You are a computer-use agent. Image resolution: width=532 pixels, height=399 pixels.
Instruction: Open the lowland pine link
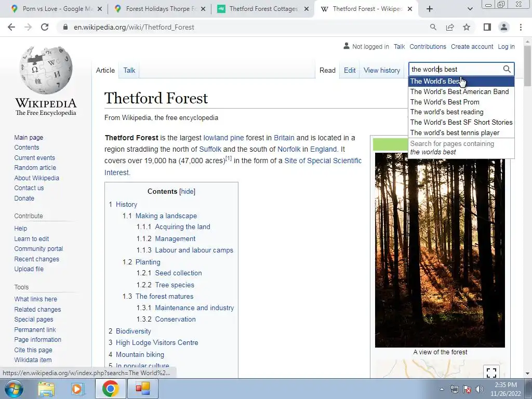(223, 138)
